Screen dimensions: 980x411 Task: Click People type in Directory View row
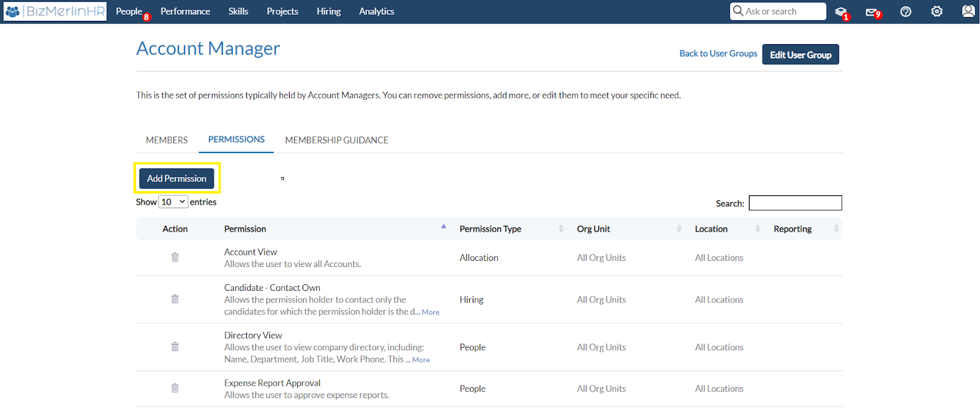click(473, 347)
